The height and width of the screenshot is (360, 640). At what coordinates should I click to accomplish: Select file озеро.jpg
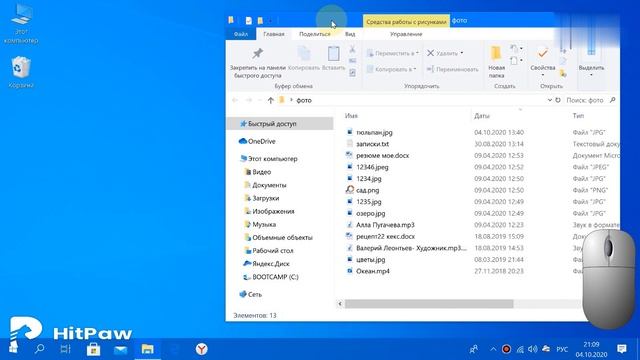(371, 213)
